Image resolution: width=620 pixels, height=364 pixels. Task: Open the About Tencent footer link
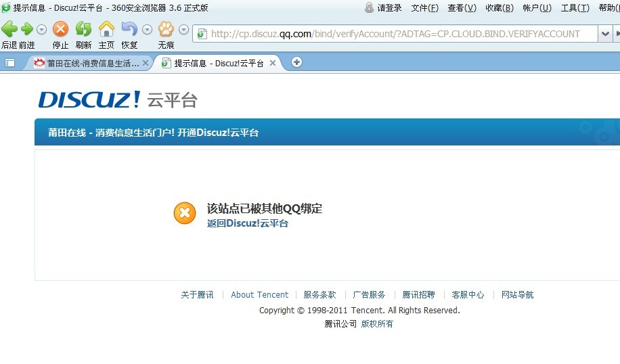click(259, 295)
